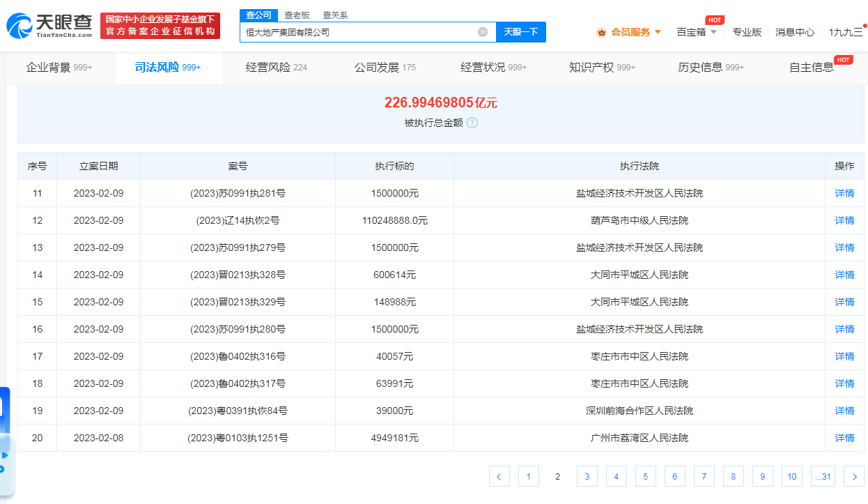Open 详情 for case 苏0991执280号
The width and height of the screenshot is (868, 504).
[845, 329]
